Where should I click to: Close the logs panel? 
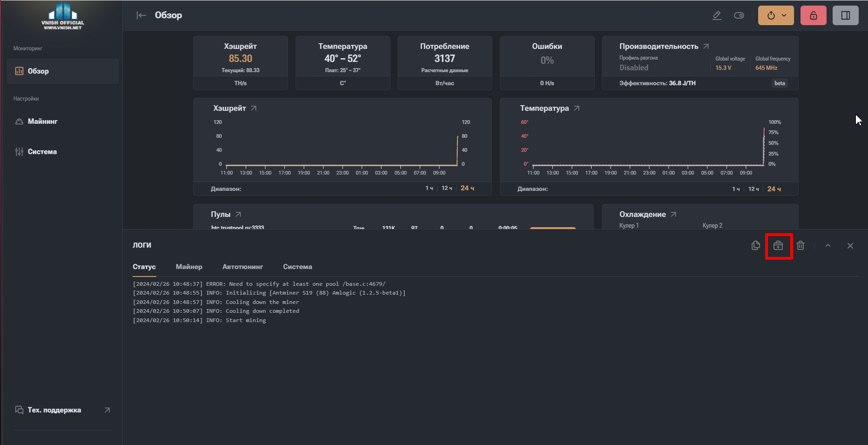[850, 245]
